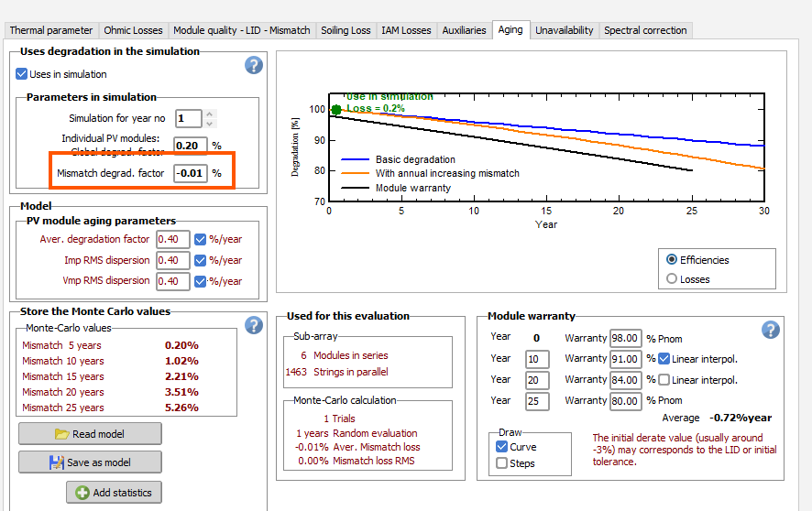Select the Efficiencies radio option
Screen dimensions: 812x511
pyautogui.click(x=673, y=260)
